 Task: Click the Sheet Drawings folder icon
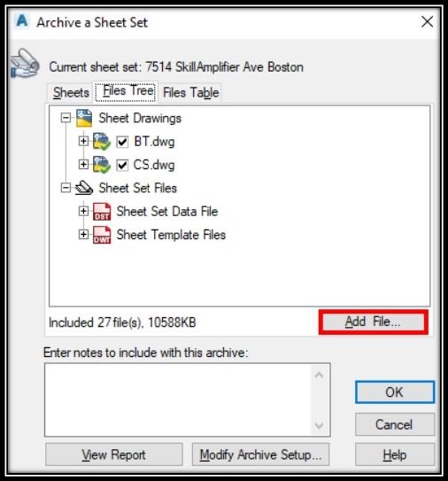(84, 118)
